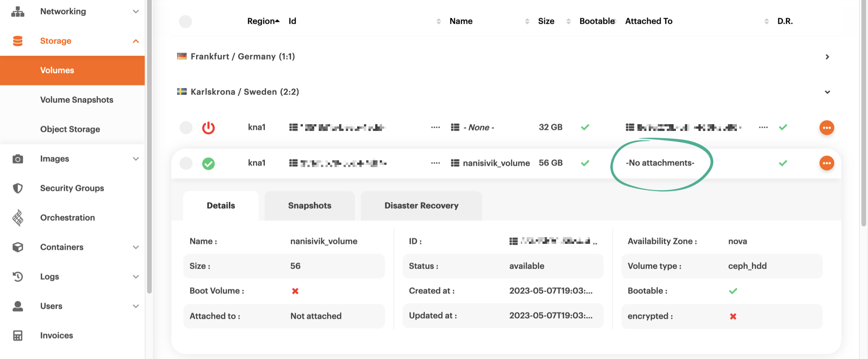868x359 pixels.
Task: Click the orange actions button for nanisivik_volume
Action: click(x=826, y=163)
